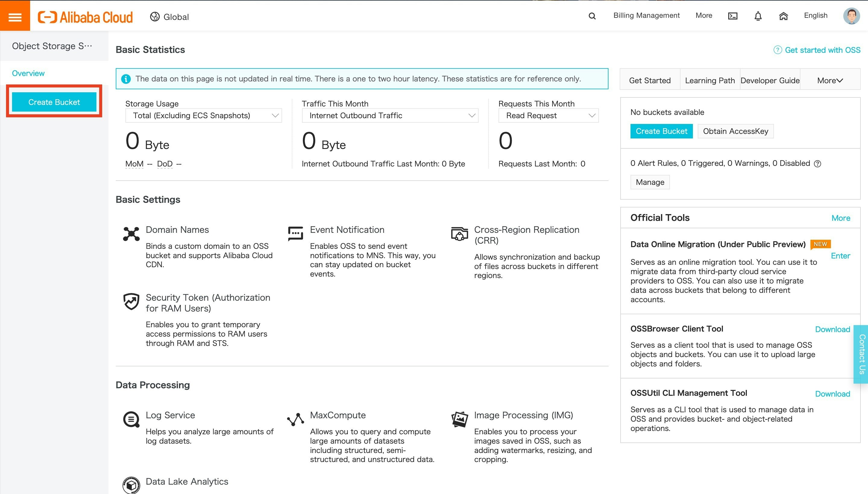Select the Developer Guide tab

point(770,81)
